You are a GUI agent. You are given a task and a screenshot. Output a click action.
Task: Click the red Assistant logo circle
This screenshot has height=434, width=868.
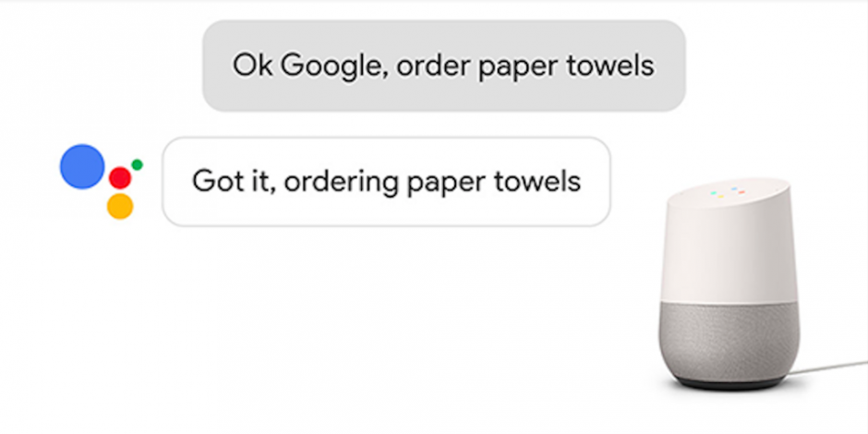click(120, 177)
